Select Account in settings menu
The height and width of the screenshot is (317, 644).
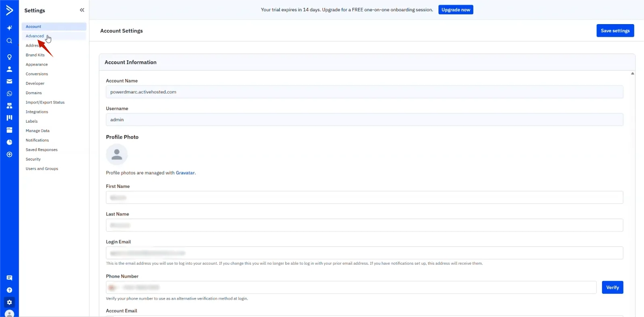(54, 27)
